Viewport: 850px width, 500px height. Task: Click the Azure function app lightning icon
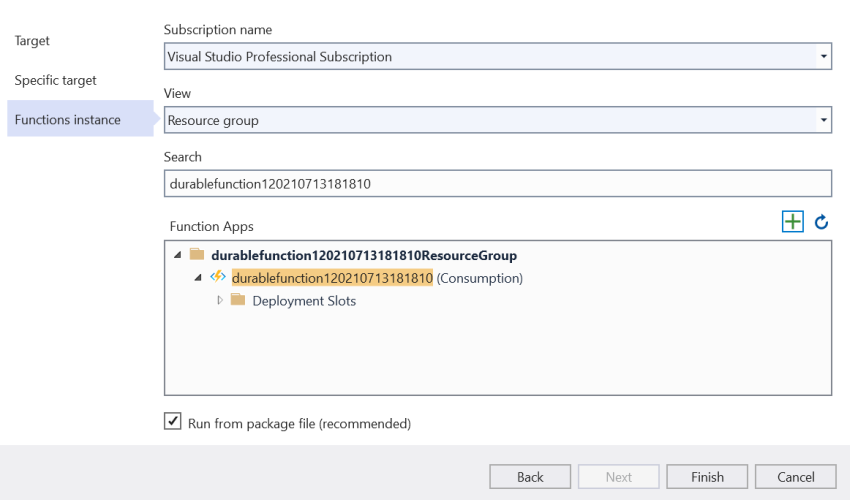click(x=218, y=277)
